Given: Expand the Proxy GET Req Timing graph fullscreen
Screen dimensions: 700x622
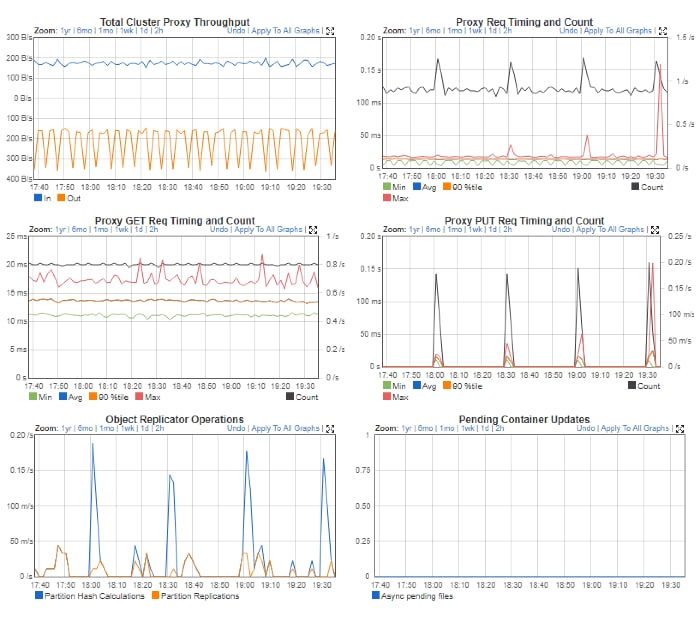Looking at the screenshot, I should 313,230.
